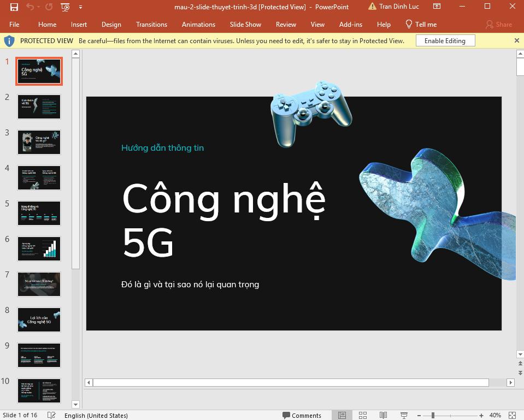Open the Tell me search box
524x420 pixels.
tap(421, 25)
